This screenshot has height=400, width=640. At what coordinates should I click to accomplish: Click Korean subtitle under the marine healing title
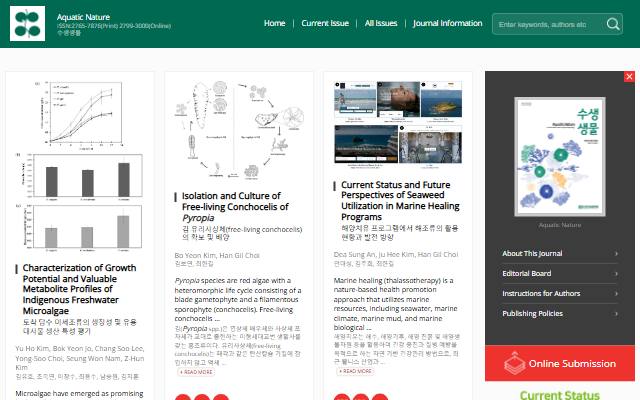(x=400, y=232)
